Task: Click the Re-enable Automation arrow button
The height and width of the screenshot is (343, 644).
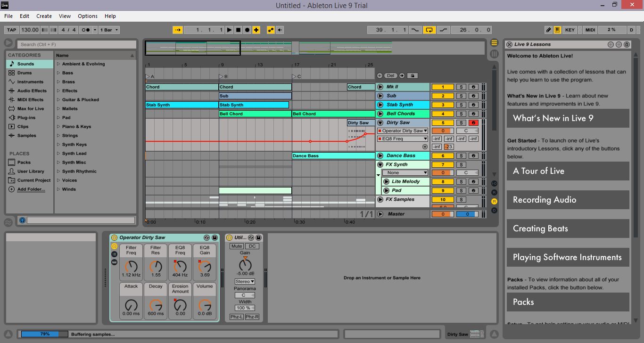Action: click(x=280, y=30)
